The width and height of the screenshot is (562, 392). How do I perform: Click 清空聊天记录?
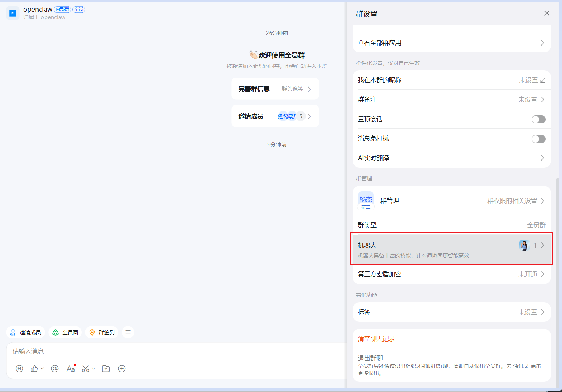coord(377,339)
